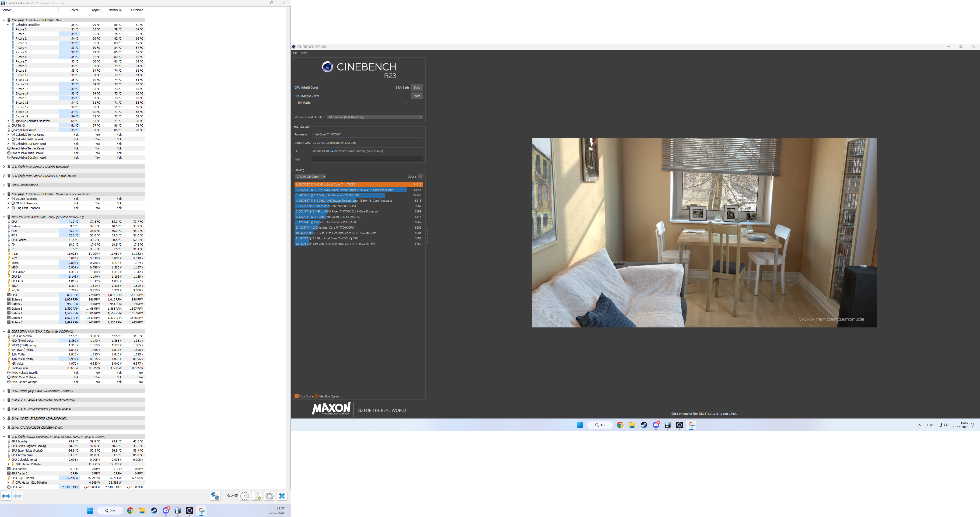
Task: Open the remote network monitors icon in HWiNFO
Action: [x=215, y=496]
